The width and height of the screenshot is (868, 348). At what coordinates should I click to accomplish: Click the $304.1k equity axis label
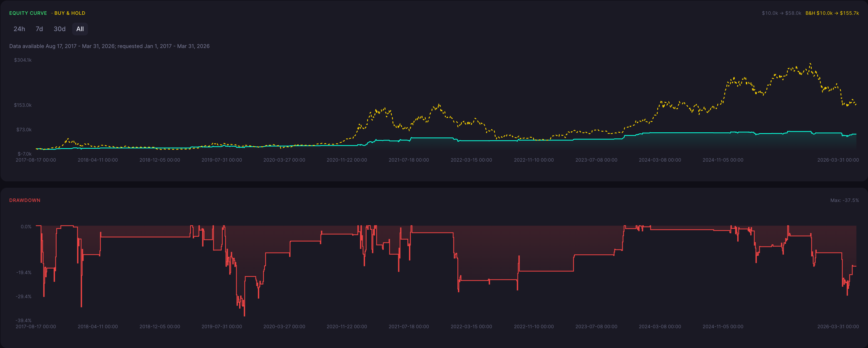click(23, 60)
